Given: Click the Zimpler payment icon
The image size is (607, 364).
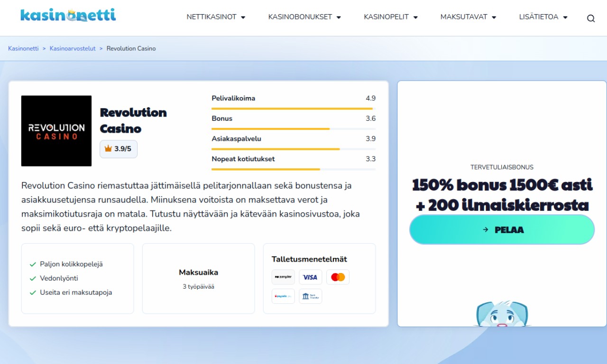Looking at the screenshot, I should click(283, 277).
